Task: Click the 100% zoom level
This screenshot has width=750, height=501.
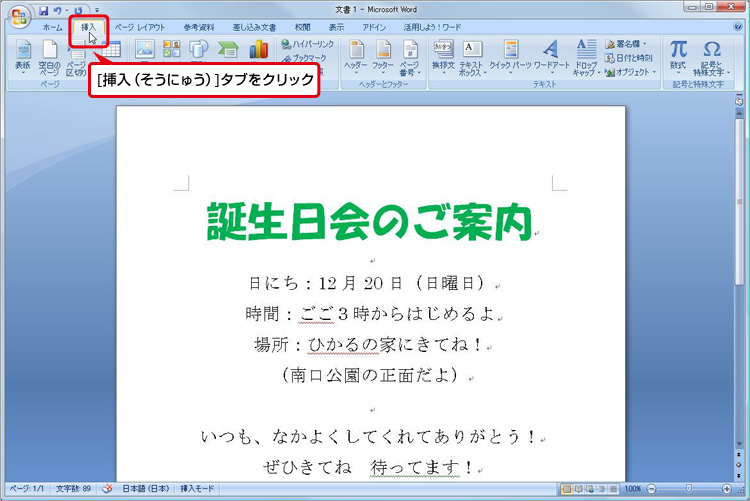Action: [x=632, y=489]
